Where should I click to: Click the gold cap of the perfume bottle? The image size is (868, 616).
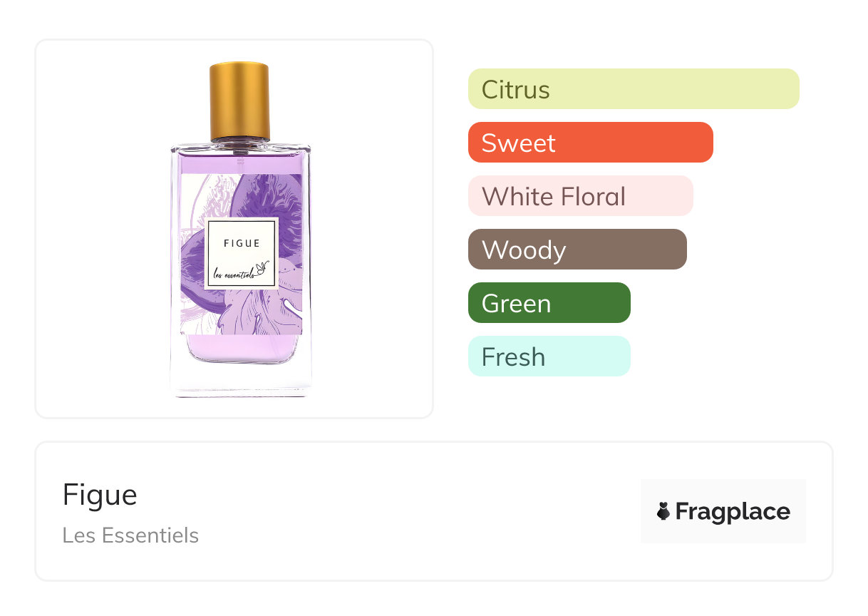click(x=239, y=101)
